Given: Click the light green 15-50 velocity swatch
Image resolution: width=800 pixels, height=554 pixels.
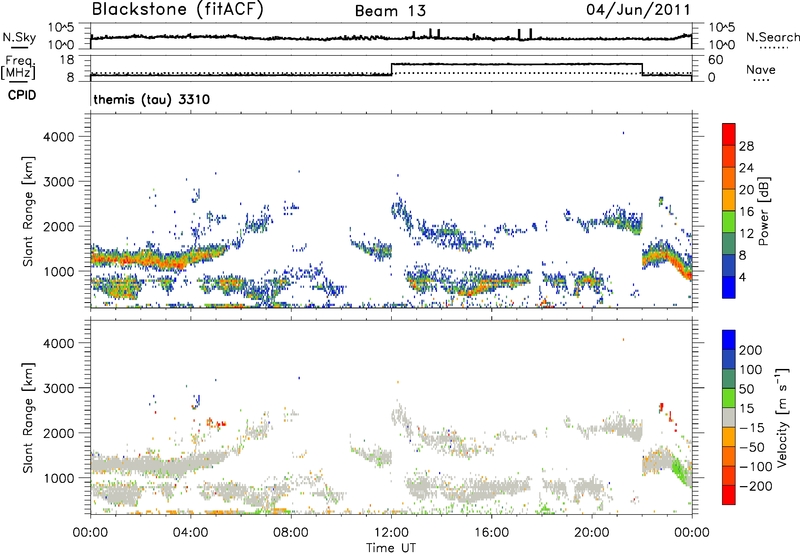Looking at the screenshot, I should pyautogui.click(x=729, y=398).
